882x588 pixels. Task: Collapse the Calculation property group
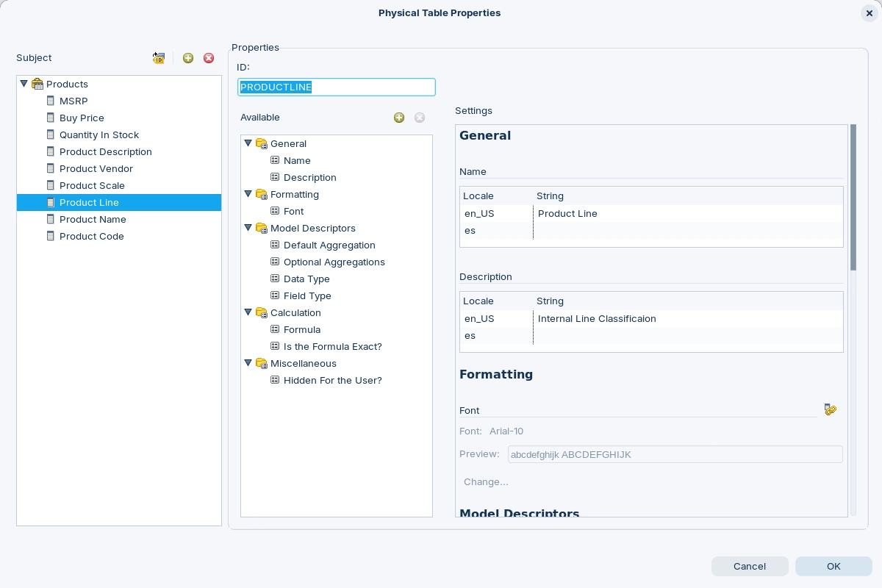248,312
